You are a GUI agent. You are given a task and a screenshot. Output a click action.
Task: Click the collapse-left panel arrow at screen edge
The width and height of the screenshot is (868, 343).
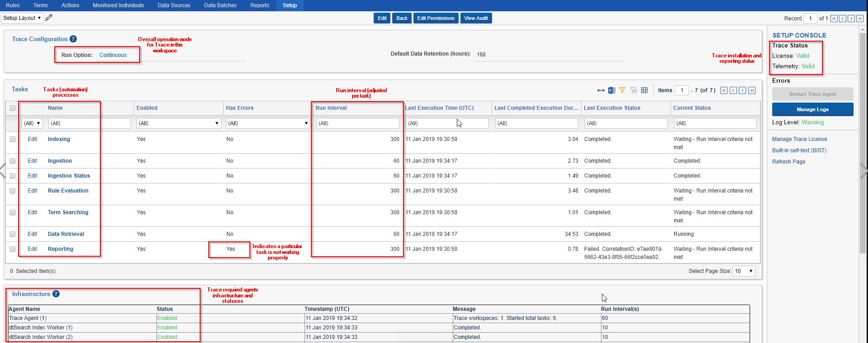pos(2,171)
